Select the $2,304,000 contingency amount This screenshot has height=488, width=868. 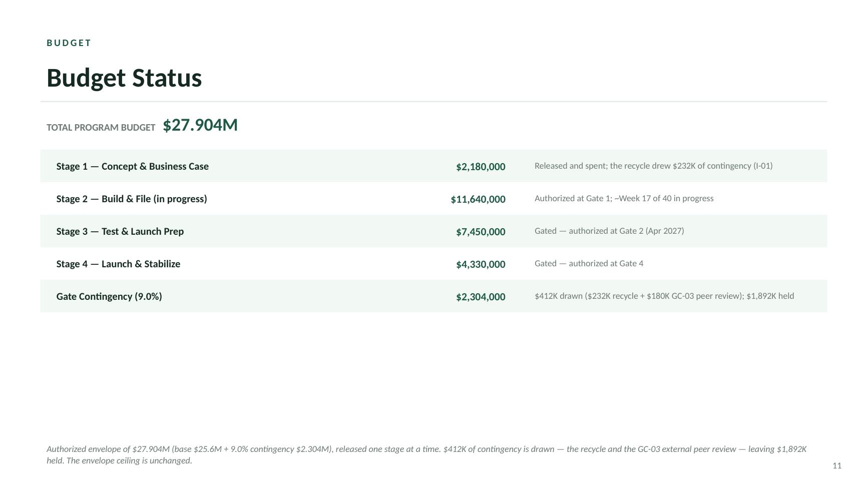click(x=481, y=297)
